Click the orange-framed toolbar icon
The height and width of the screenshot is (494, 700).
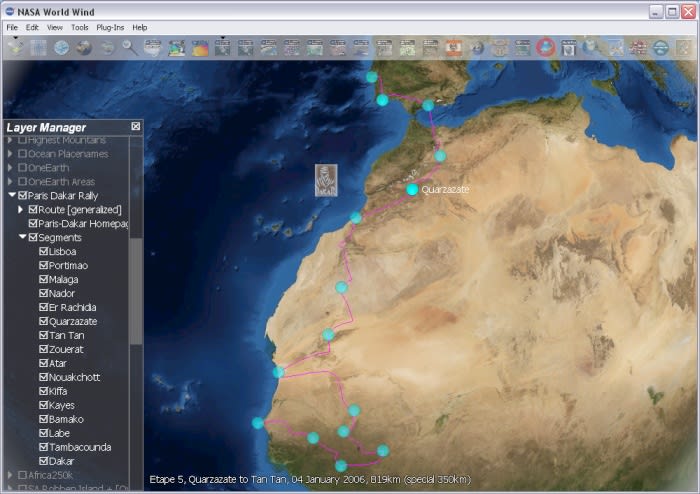tap(454, 48)
